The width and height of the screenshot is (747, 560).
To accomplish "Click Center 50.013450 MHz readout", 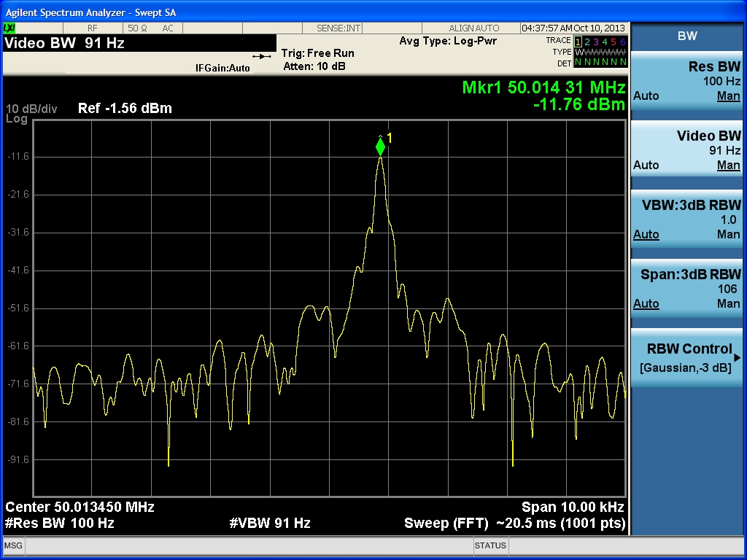I will click(x=80, y=507).
